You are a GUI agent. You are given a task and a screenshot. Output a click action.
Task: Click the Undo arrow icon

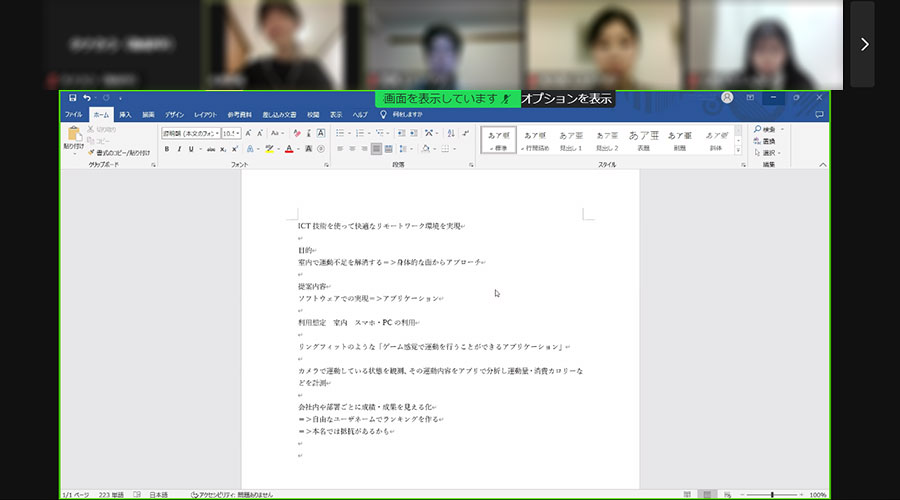pyautogui.click(x=87, y=98)
